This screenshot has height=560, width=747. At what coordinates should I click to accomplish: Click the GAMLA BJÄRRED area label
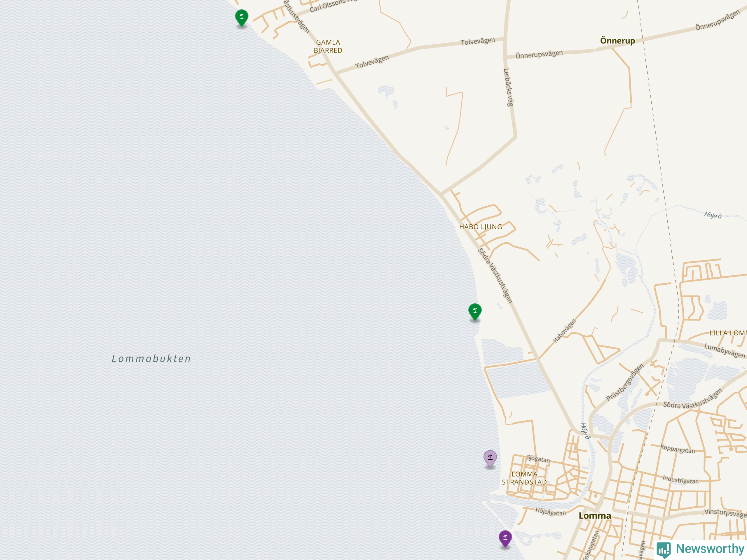328,46
